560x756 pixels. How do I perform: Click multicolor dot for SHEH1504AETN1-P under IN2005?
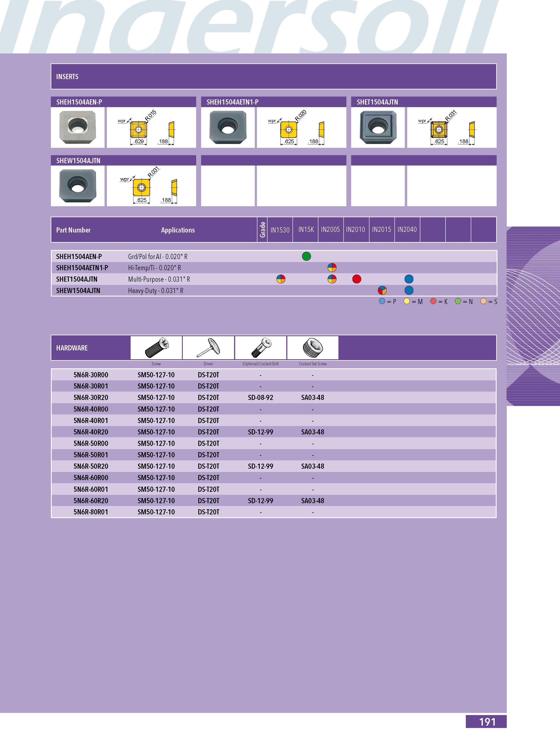tap(332, 268)
